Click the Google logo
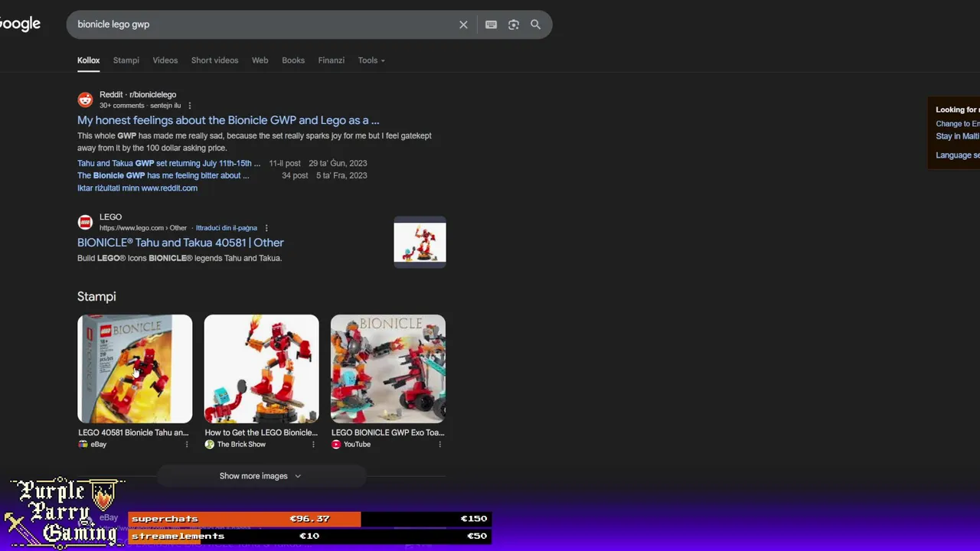The height and width of the screenshot is (551, 980). pos(20,24)
